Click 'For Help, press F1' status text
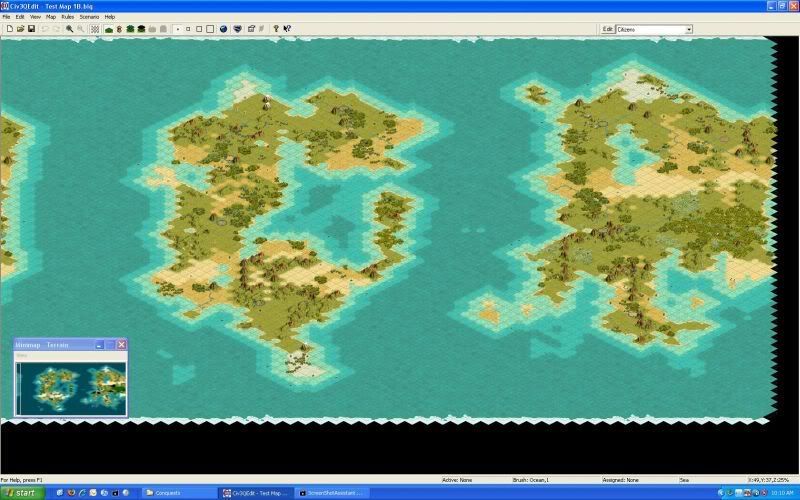Viewport: 800px width, 500px height. tap(21, 480)
